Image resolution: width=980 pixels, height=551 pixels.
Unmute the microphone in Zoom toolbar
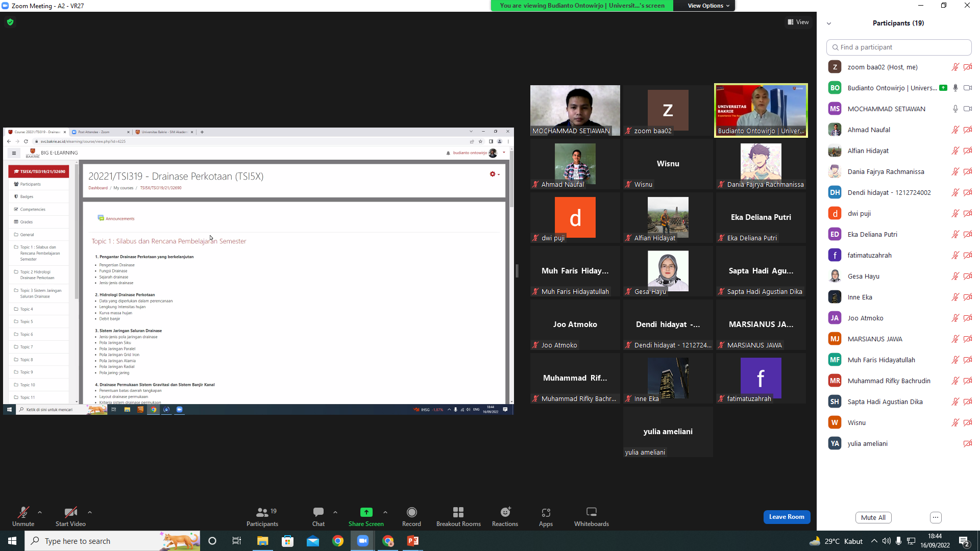point(23,516)
